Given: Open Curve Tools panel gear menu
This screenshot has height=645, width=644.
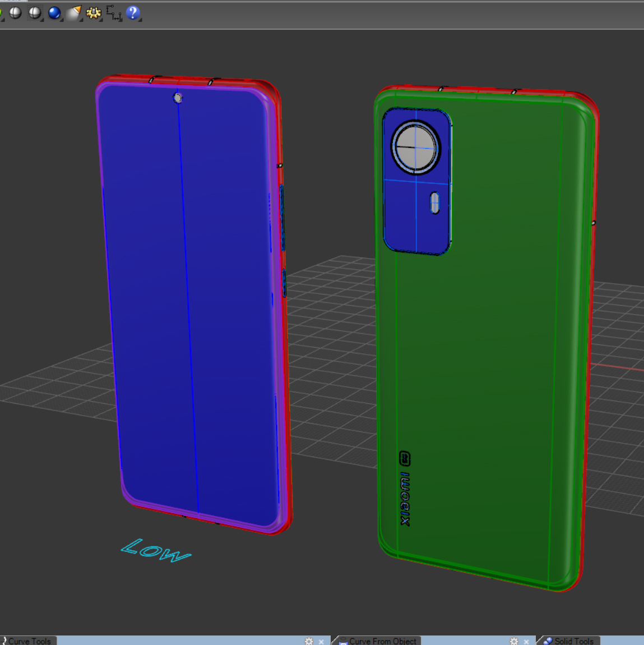Looking at the screenshot, I should pyautogui.click(x=309, y=641).
